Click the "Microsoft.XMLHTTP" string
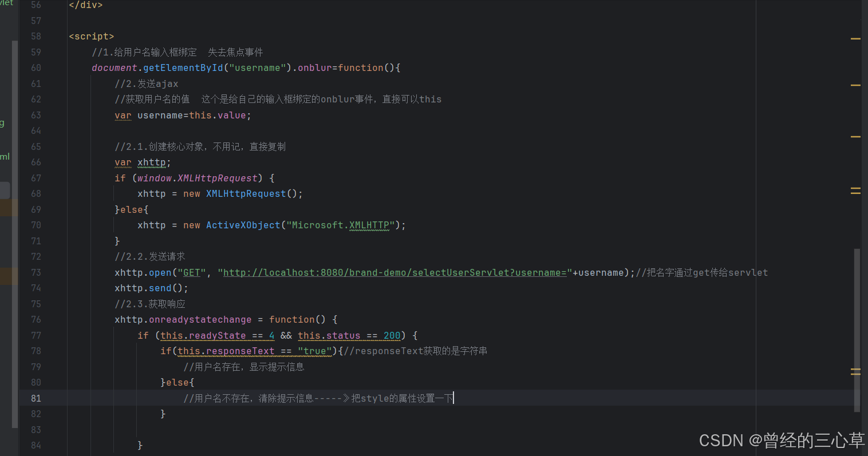The image size is (868, 456). (x=341, y=225)
